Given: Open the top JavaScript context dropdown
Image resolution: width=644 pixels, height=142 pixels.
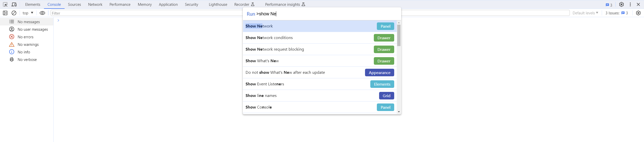Looking at the screenshot, I should [x=28, y=13].
